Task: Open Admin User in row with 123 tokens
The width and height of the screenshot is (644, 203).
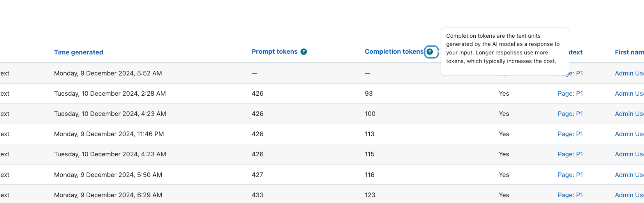Action: 629,195
